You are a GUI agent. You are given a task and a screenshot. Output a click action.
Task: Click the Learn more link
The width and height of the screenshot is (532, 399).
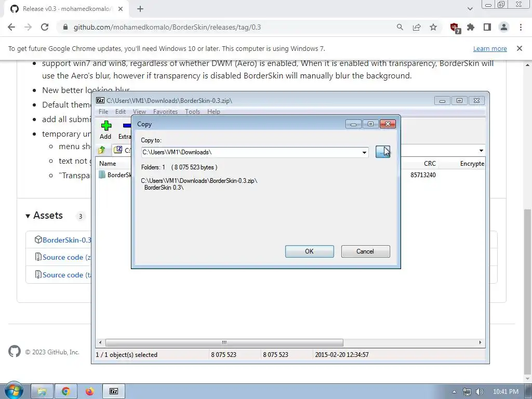(490, 48)
